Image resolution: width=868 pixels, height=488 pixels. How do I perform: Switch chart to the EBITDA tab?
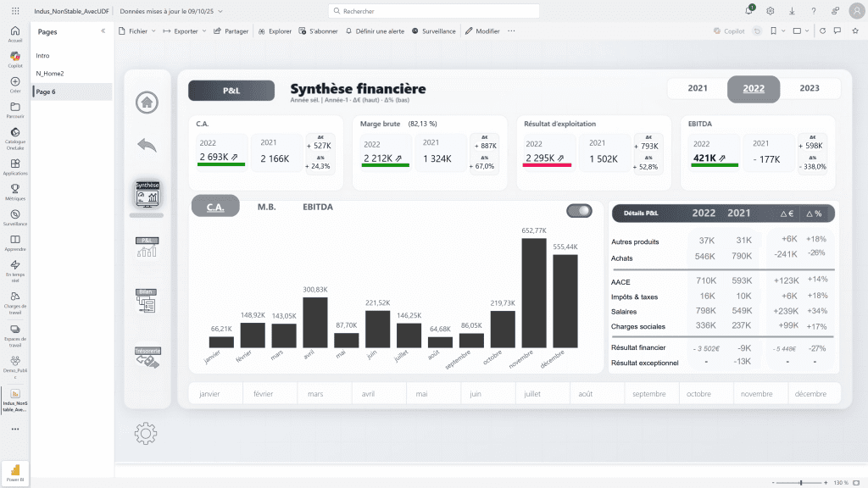(x=318, y=207)
